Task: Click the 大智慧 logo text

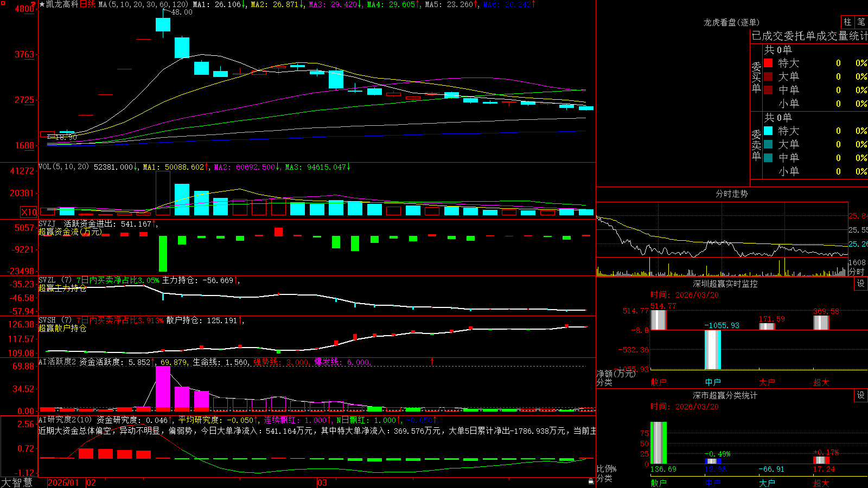Action: tap(17, 483)
